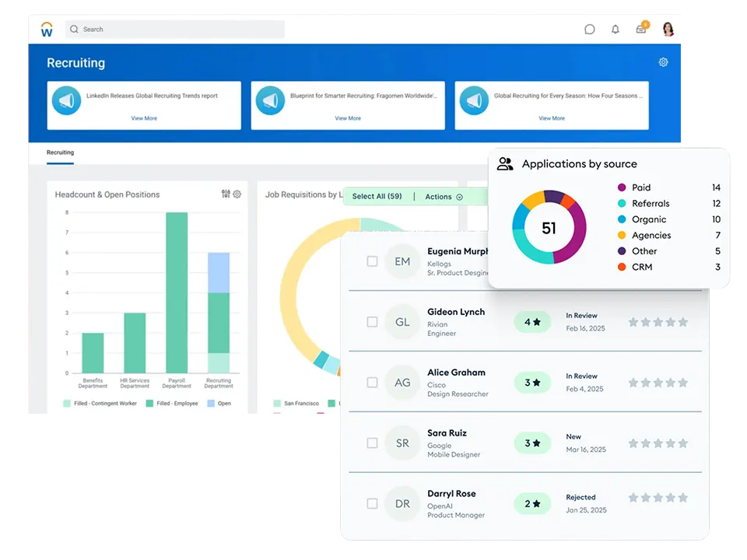Rate Sara Ruiz using the fifth star
Viewport: 747px width, 560px height.
coord(683,443)
